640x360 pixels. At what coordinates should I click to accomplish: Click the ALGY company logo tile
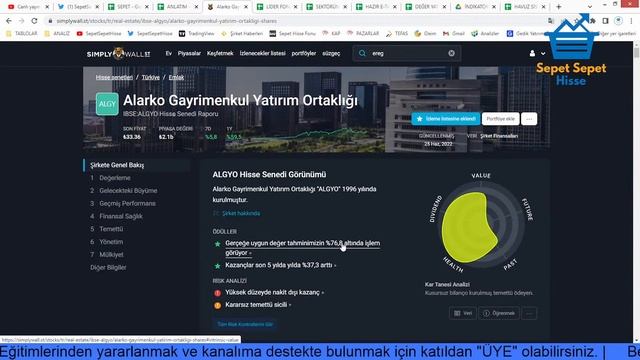[x=107, y=104]
